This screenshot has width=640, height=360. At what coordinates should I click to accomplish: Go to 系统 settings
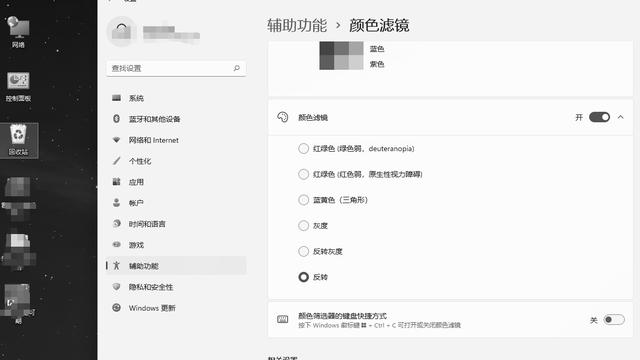[x=176, y=98]
